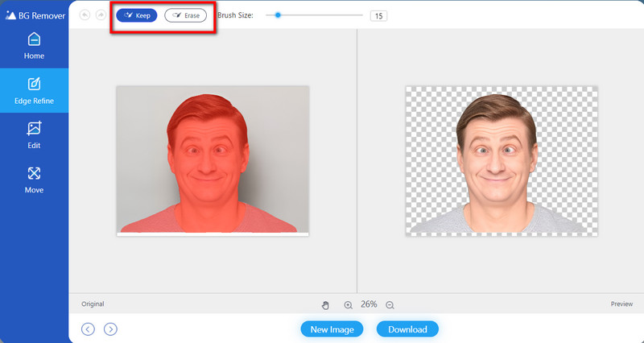Click the New Image button

pyautogui.click(x=332, y=329)
